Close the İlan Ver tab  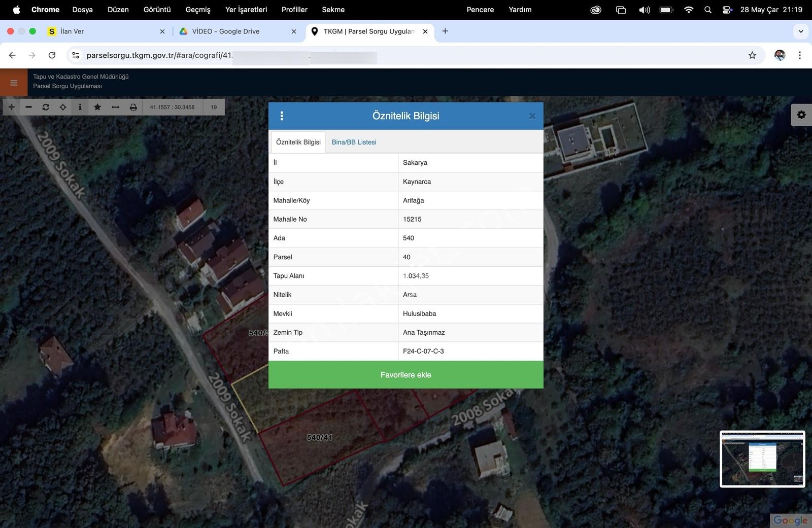(162, 31)
